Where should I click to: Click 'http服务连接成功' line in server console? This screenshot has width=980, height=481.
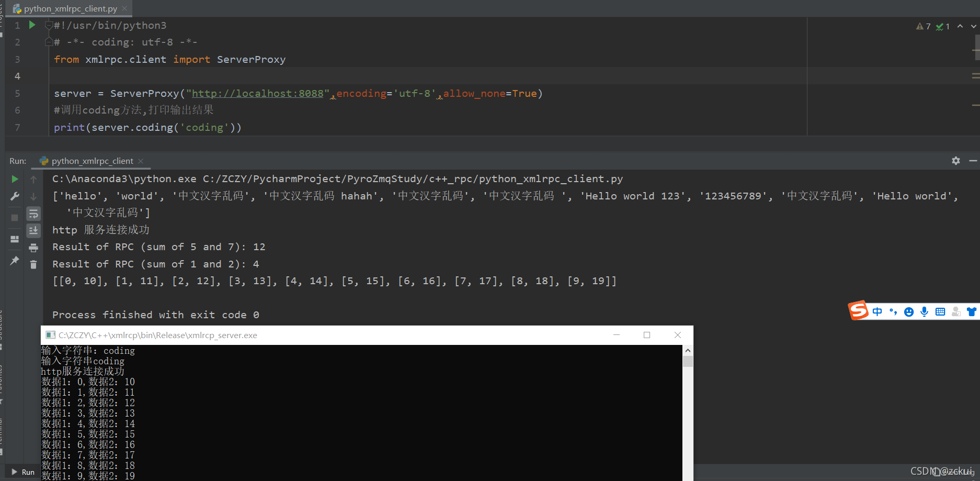83,372
